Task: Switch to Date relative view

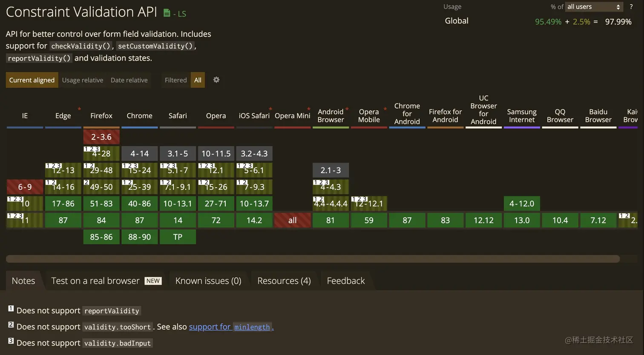Action: (129, 80)
